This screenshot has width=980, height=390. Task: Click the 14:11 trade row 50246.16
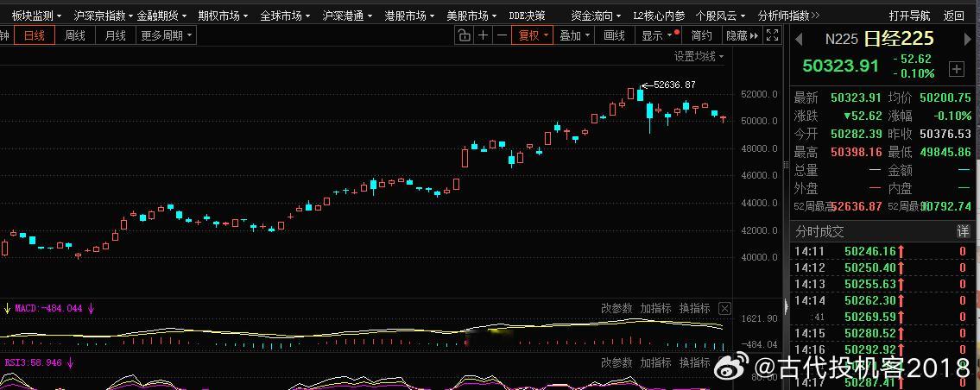[882, 251]
